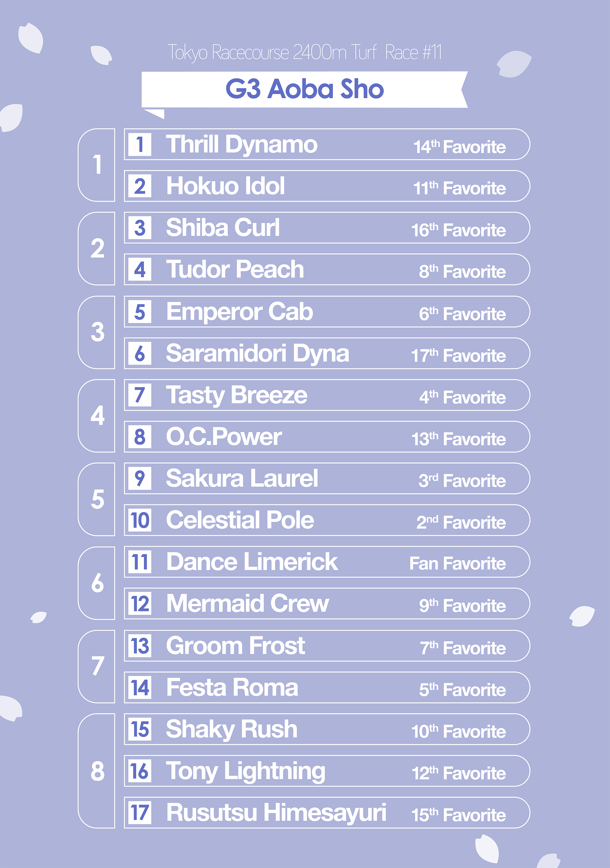610x868 pixels.
Task: Click the 17th Favorite label for Saramidori Dyna
Action: pyautogui.click(x=458, y=355)
